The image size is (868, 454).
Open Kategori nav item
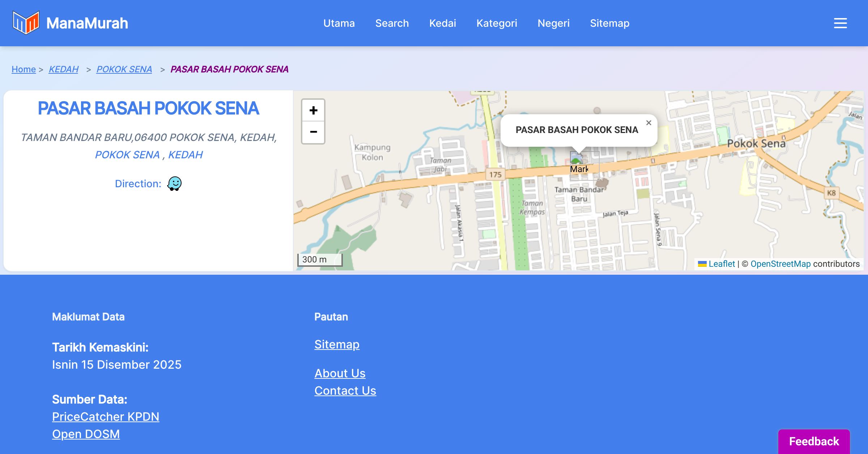pos(497,23)
